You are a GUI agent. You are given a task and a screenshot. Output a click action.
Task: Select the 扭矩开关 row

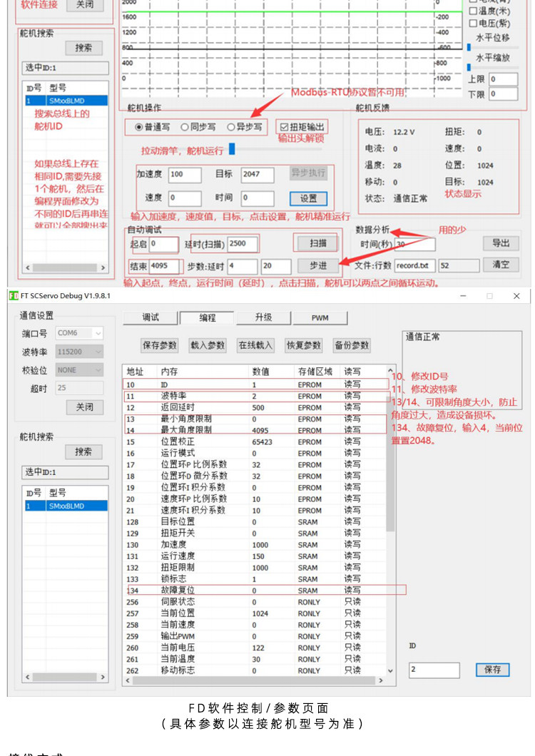[255, 533]
